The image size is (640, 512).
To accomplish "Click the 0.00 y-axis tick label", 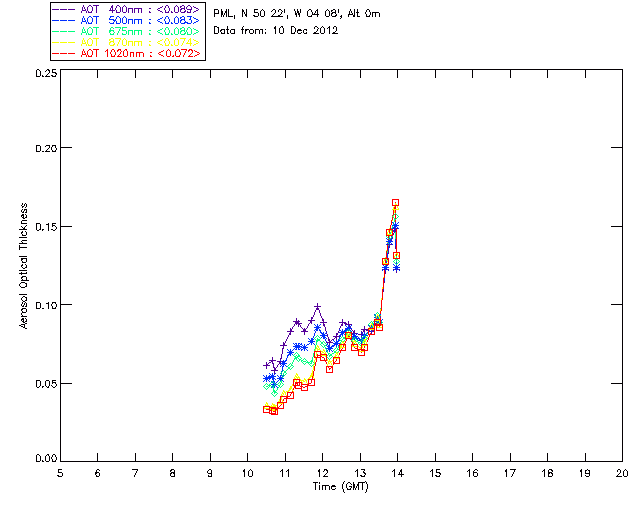I will pyautogui.click(x=46, y=458).
